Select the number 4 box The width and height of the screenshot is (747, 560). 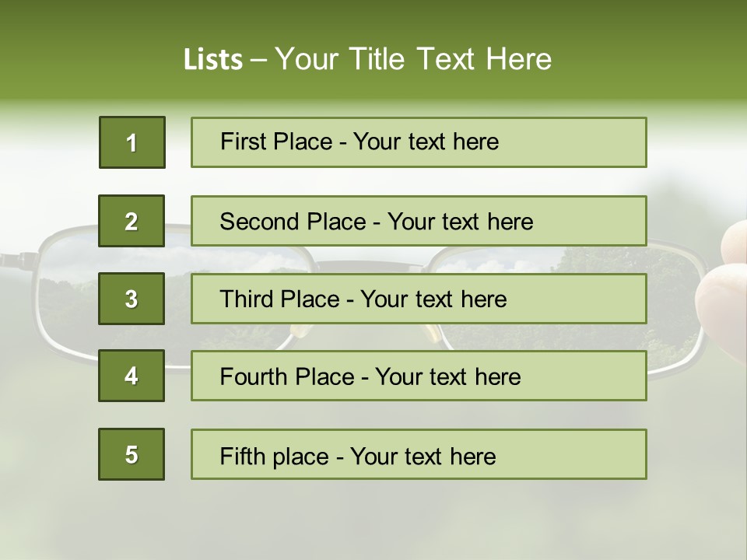coord(132,376)
